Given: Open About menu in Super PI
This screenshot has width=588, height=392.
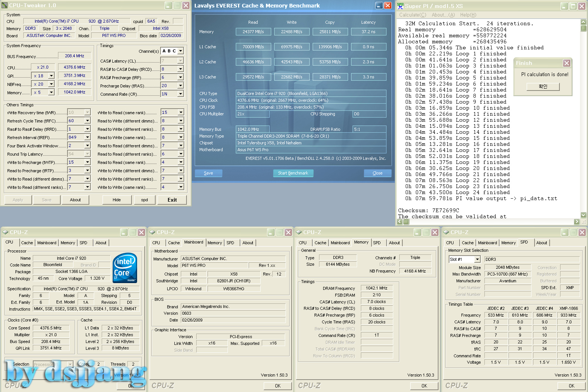Looking at the screenshot, I should [x=443, y=15].
